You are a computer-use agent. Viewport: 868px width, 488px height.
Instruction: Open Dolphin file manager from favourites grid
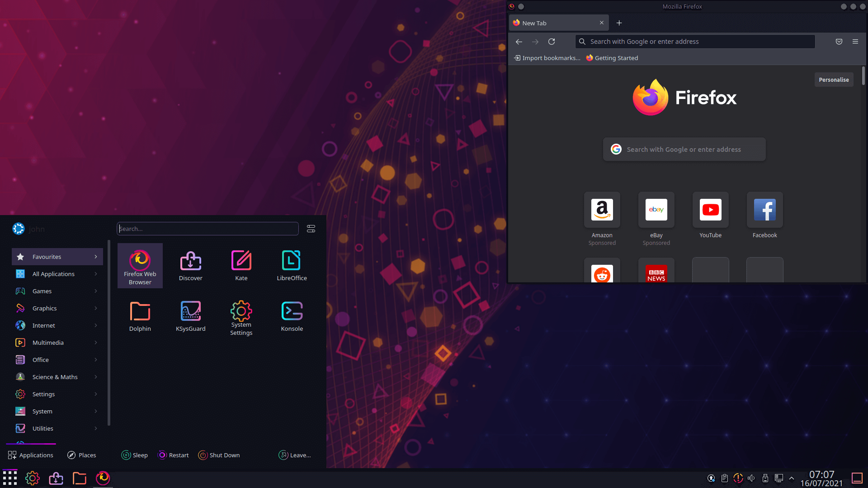pyautogui.click(x=140, y=316)
